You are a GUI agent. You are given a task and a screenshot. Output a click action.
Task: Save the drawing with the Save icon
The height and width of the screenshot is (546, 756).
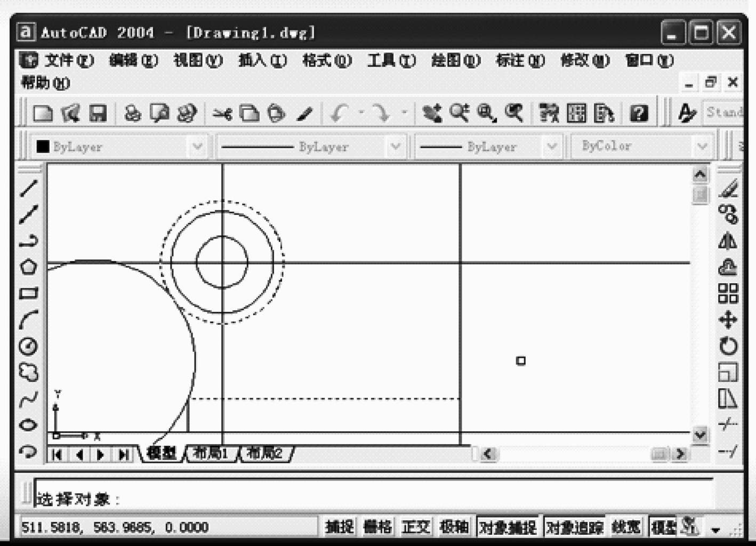point(98,113)
